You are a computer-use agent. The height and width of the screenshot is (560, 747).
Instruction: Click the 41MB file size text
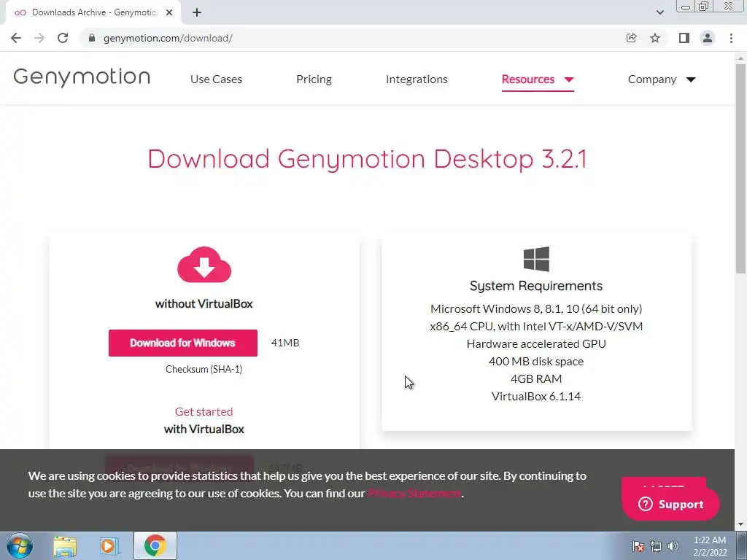pos(285,343)
